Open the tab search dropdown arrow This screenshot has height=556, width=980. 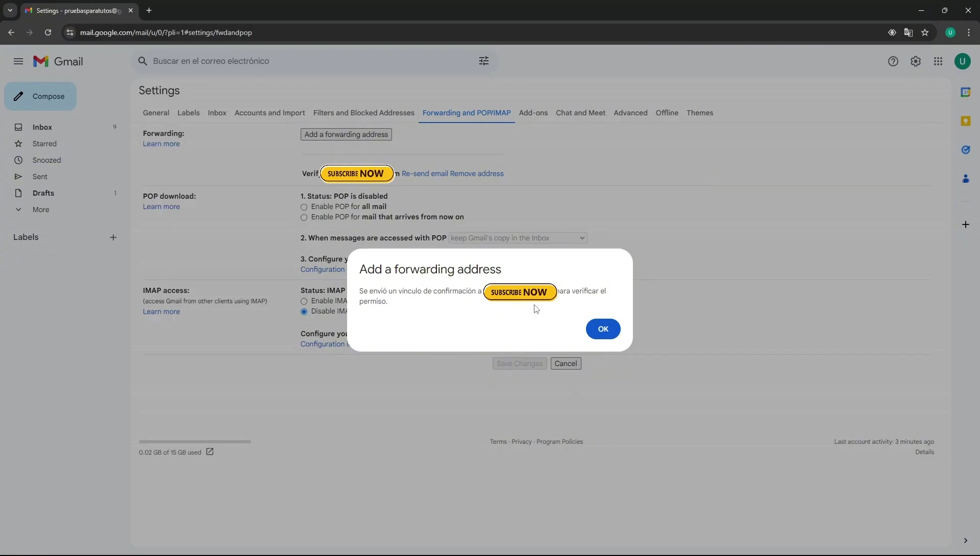10,10
